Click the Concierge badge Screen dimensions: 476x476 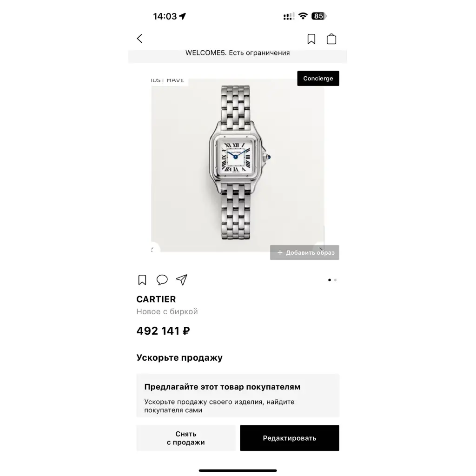click(x=318, y=78)
